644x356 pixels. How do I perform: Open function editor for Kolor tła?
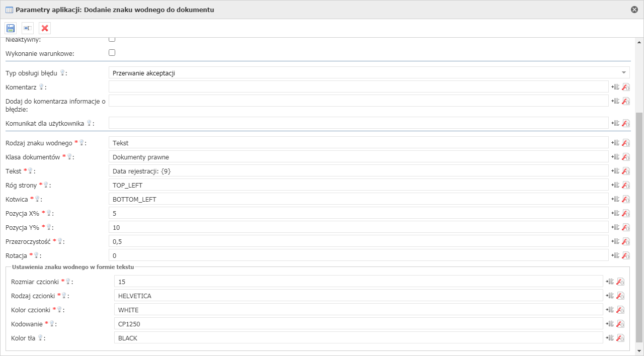coord(620,338)
